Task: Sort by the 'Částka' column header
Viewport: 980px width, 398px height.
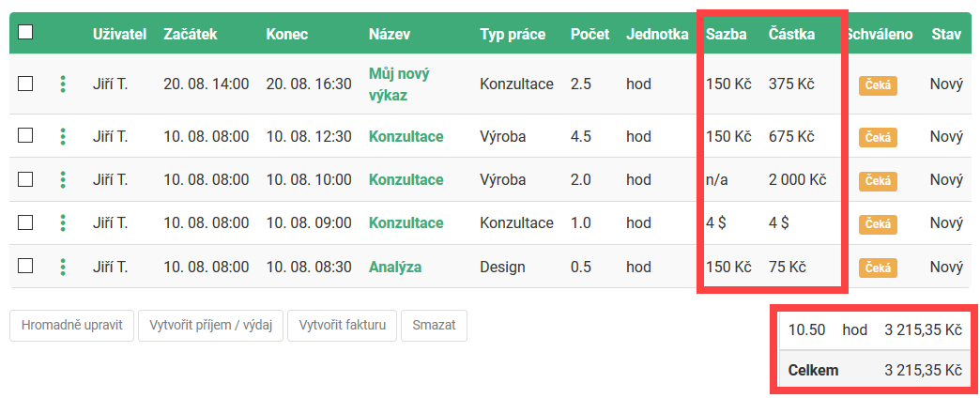Action: (x=791, y=34)
